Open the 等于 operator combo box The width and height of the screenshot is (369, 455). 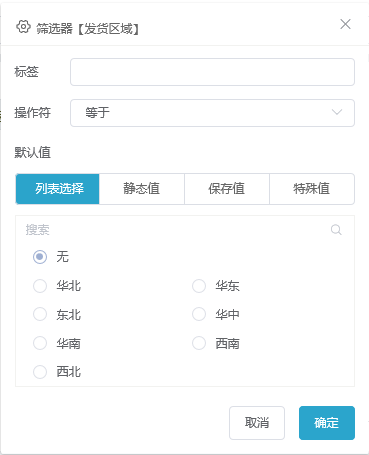click(x=212, y=113)
